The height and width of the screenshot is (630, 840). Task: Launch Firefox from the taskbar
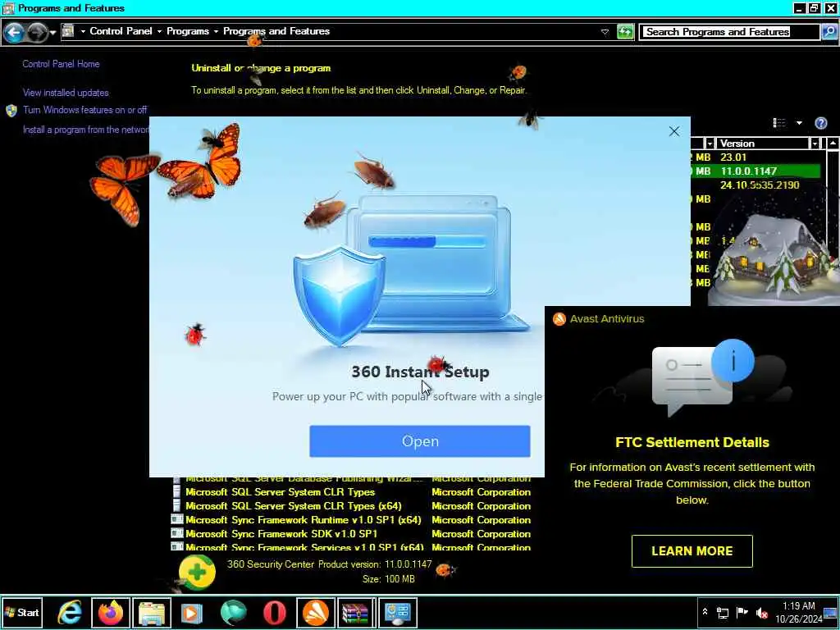coord(111,612)
